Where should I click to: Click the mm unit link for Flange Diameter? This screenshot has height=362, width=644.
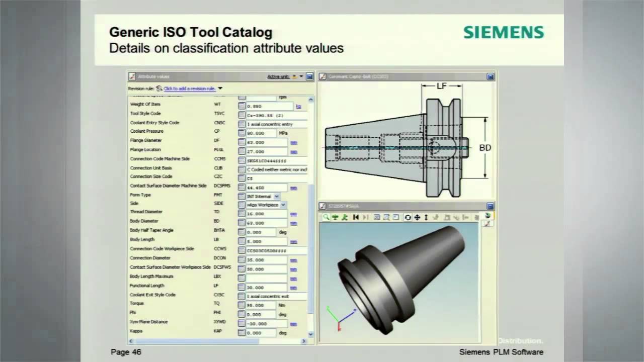(293, 143)
